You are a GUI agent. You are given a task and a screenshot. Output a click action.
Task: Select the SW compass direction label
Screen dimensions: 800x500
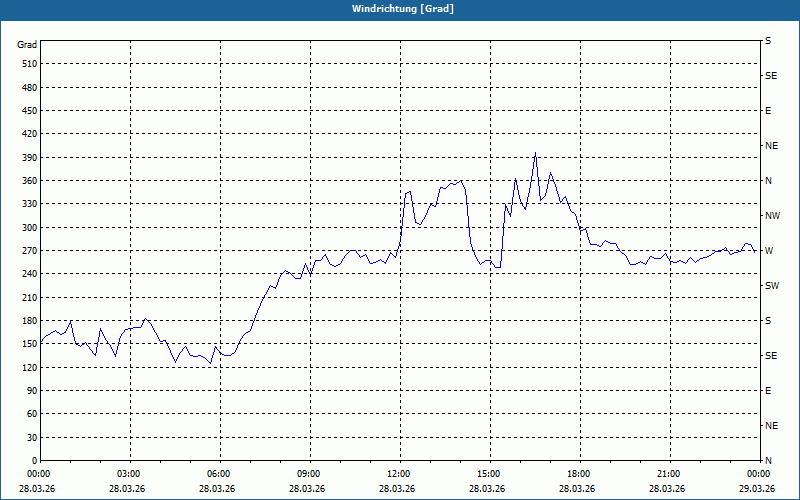click(771, 286)
